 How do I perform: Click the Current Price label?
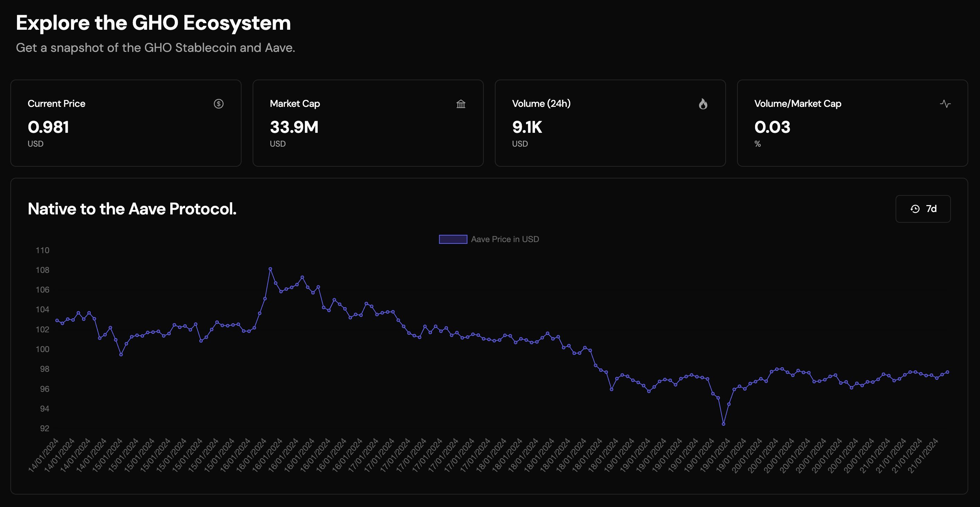pyautogui.click(x=56, y=103)
